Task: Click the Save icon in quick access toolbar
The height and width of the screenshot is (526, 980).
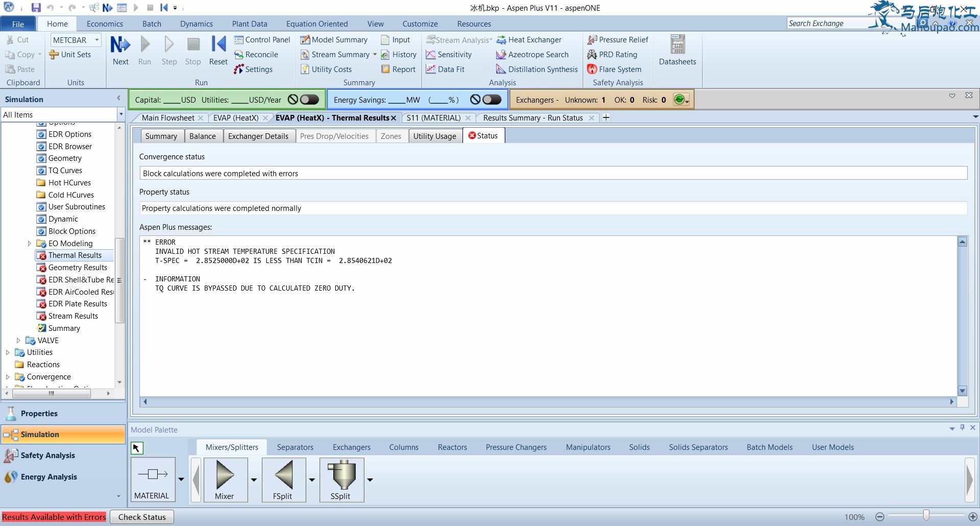Action: tap(36, 8)
